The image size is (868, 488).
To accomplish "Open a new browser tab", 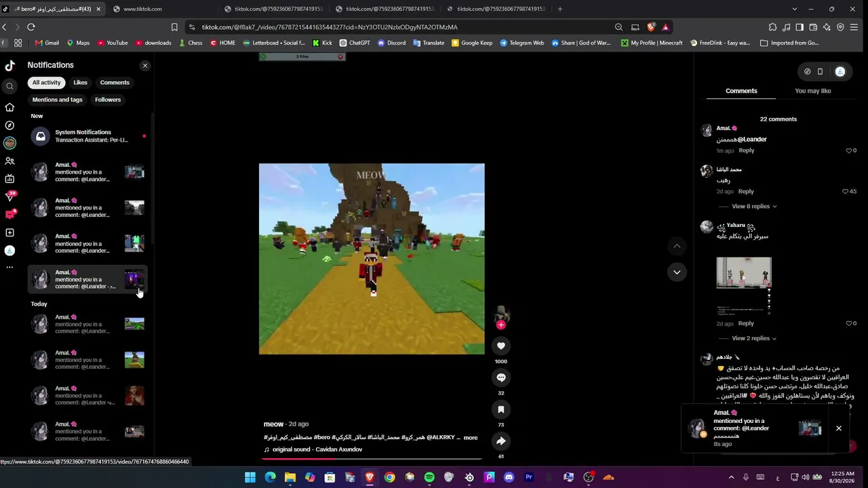I will pyautogui.click(x=559, y=9).
